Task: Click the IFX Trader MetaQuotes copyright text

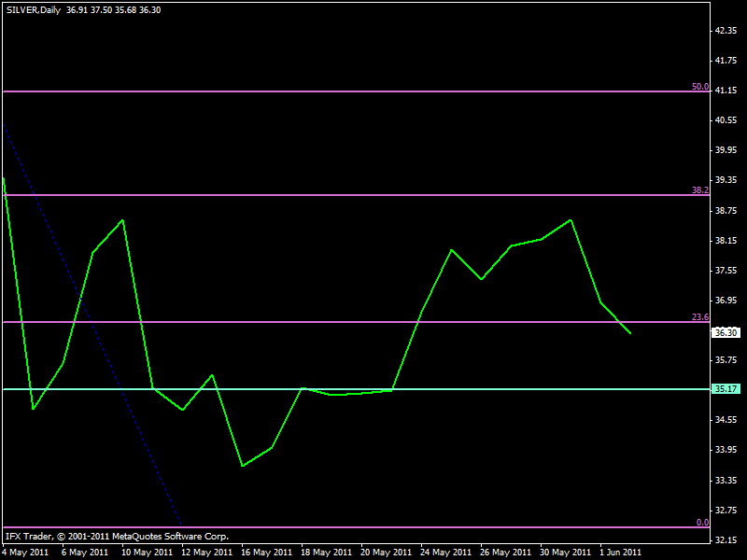Action: (117, 537)
